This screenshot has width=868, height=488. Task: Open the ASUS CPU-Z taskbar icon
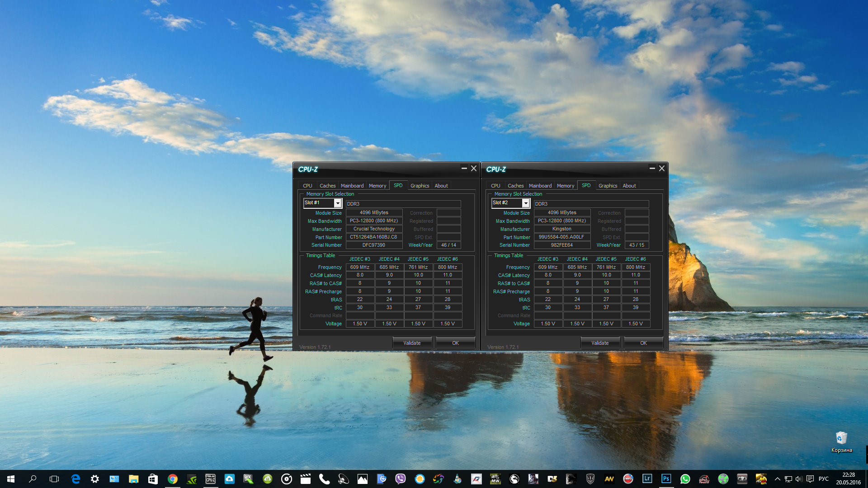click(210, 479)
